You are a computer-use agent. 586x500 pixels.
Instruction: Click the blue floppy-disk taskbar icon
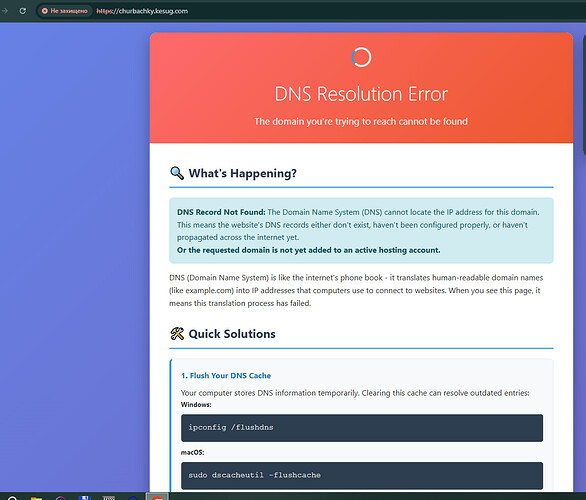pos(85,498)
